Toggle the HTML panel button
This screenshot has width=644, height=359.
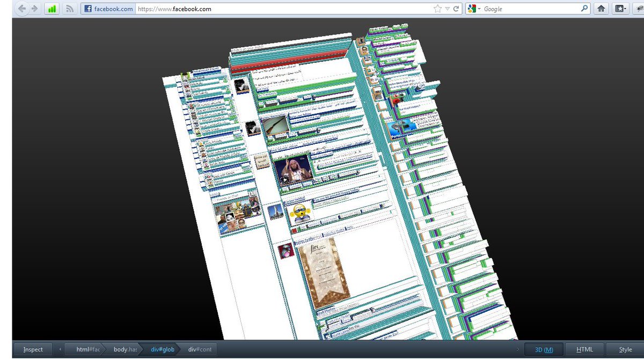[x=584, y=349]
